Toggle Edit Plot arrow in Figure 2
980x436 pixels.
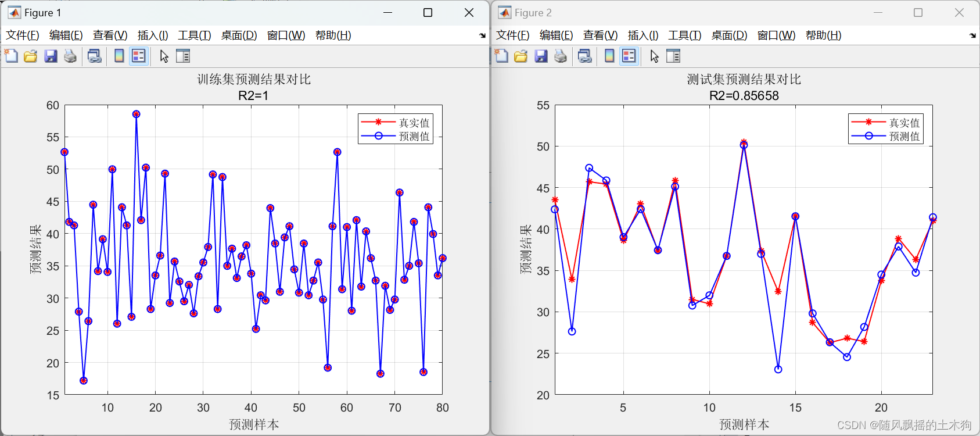point(655,56)
